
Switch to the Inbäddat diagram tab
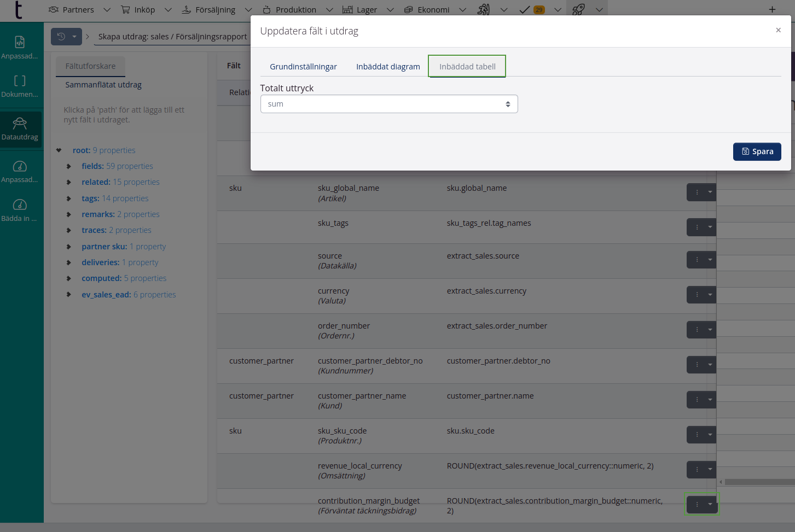tap(388, 67)
